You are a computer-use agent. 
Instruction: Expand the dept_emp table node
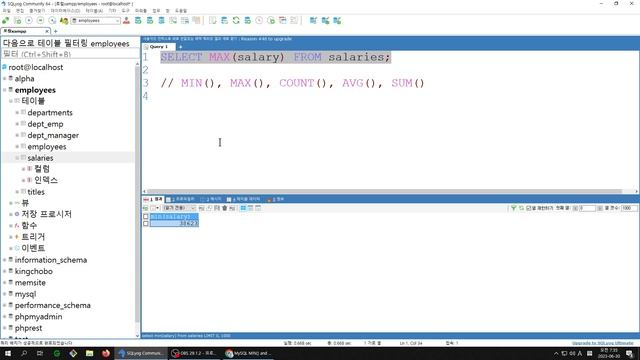[x=17, y=124]
